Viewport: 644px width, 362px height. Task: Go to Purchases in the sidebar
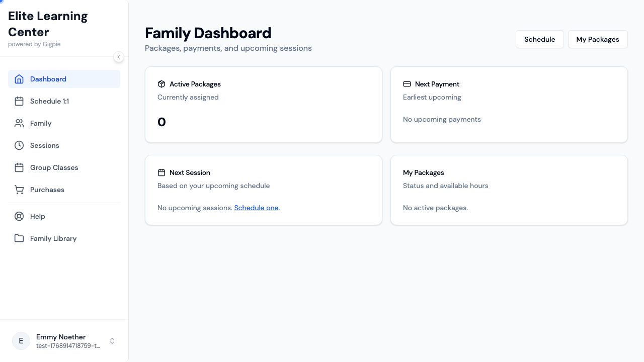click(x=47, y=190)
